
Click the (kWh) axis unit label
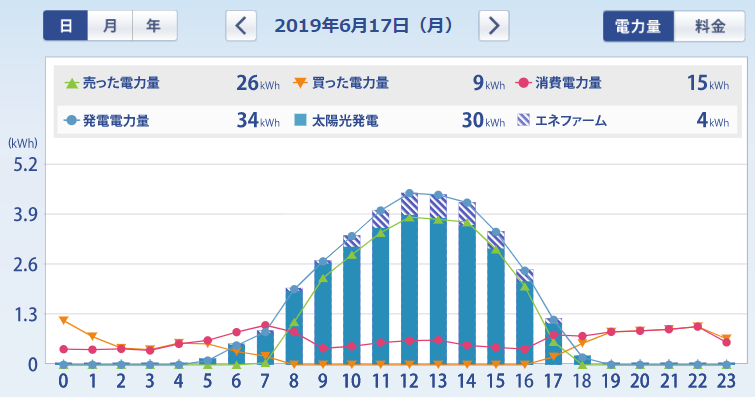point(23,143)
